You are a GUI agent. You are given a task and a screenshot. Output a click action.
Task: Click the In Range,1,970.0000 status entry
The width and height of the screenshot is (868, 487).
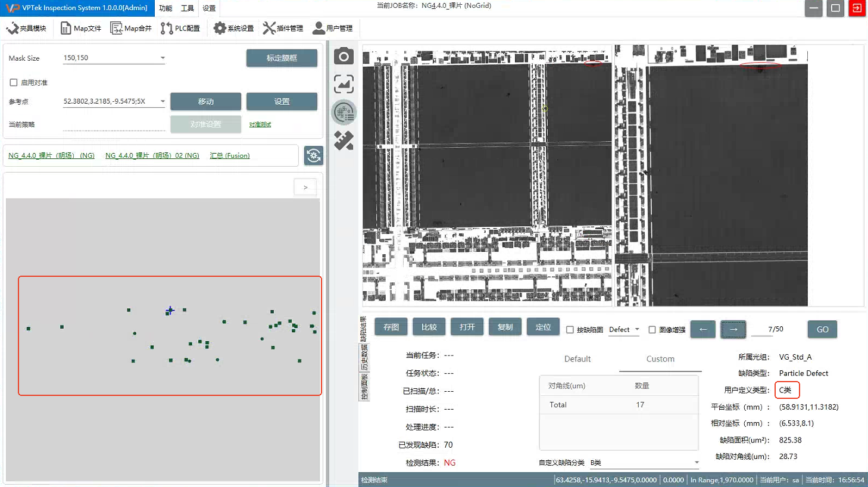722,480
